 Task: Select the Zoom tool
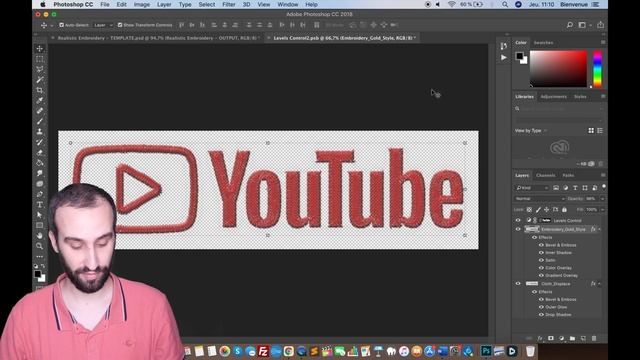click(40, 246)
